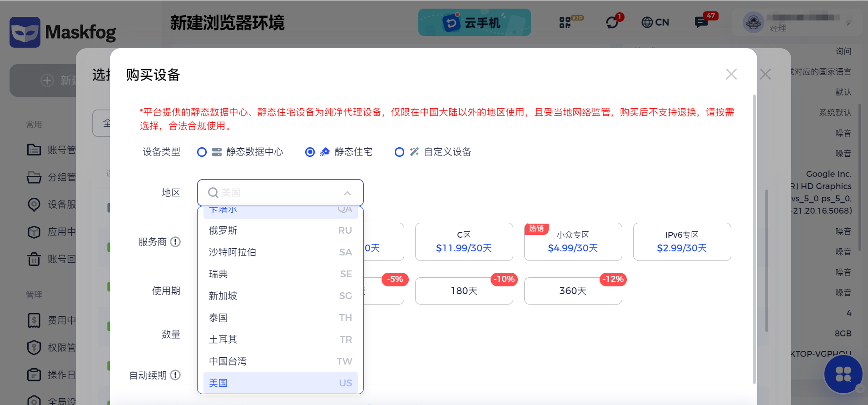
Task: Click the 服务商 info icon
Action: (175, 242)
